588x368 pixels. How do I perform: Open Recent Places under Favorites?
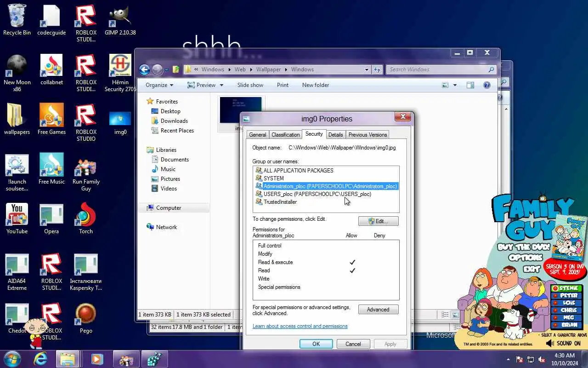[x=177, y=131]
